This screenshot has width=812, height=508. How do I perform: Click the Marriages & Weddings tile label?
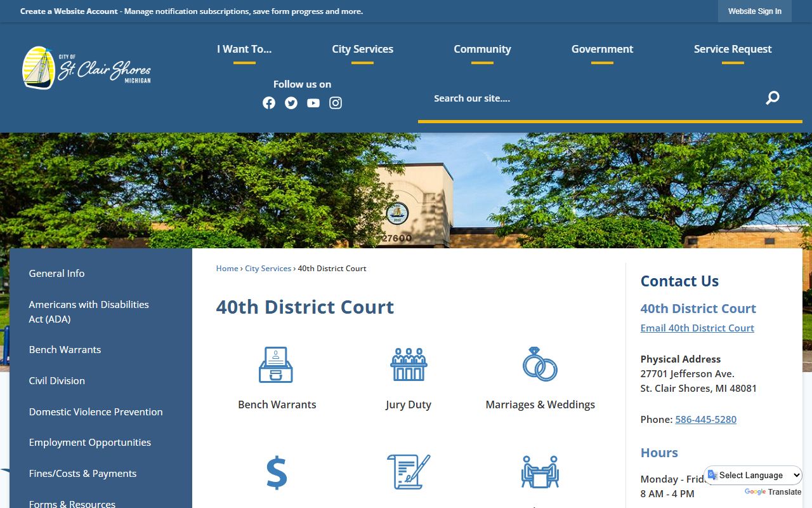(x=540, y=404)
